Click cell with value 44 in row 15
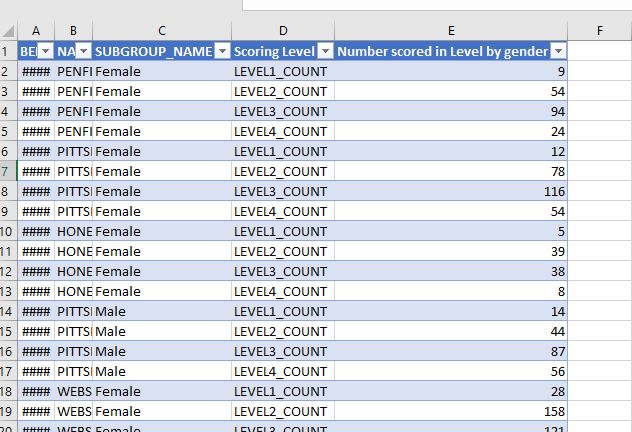The height and width of the screenshot is (432, 632). 451,331
